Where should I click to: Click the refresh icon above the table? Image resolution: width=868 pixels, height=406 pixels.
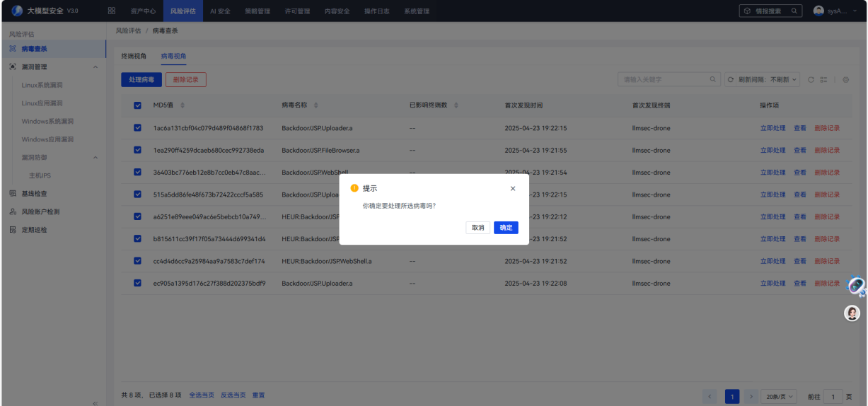click(x=811, y=80)
